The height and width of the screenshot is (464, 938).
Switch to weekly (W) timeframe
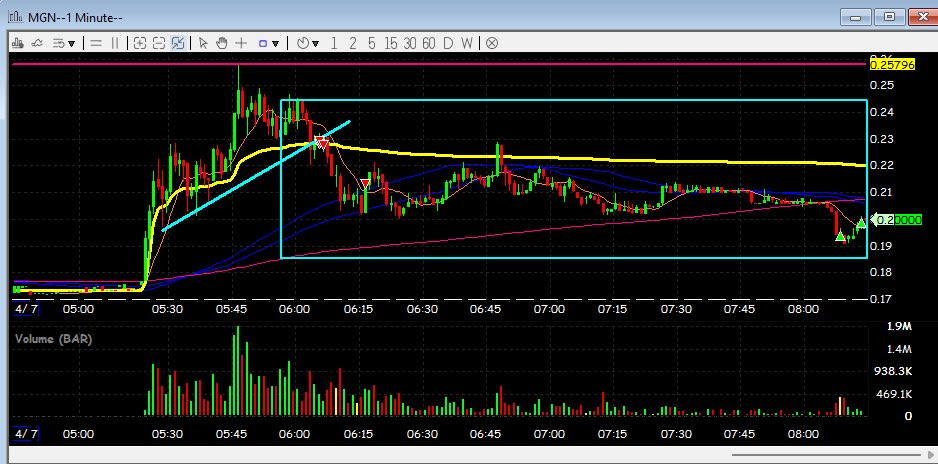467,43
